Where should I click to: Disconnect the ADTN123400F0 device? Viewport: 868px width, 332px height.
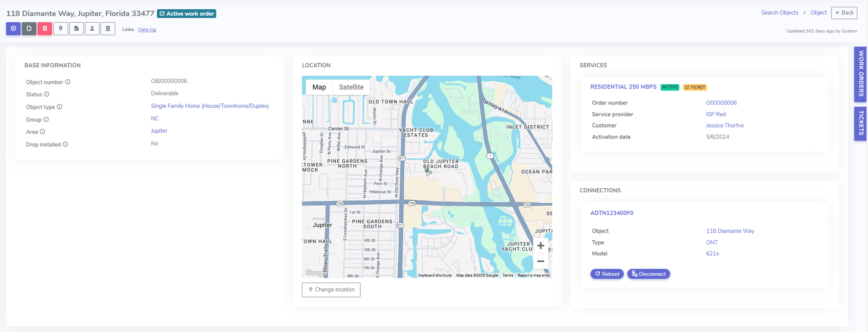[x=648, y=274]
